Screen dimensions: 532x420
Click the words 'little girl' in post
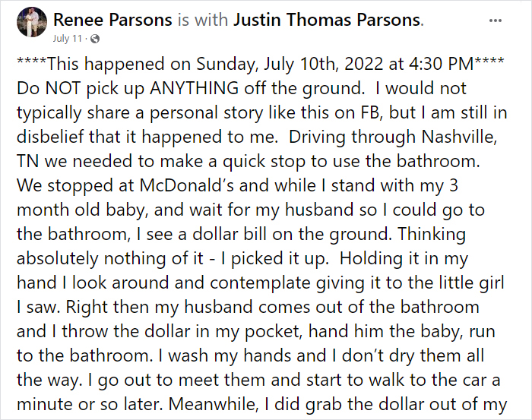click(x=472, y=283)
